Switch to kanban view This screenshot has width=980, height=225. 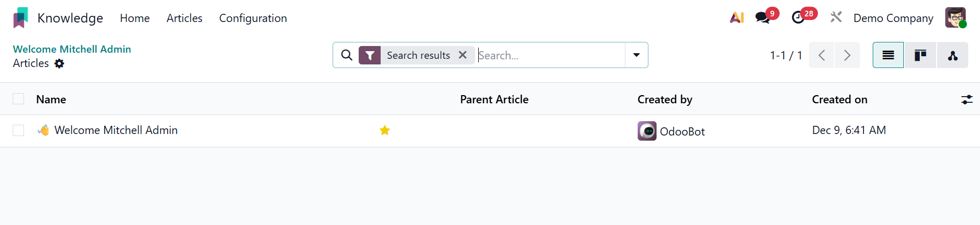[920, 55]
